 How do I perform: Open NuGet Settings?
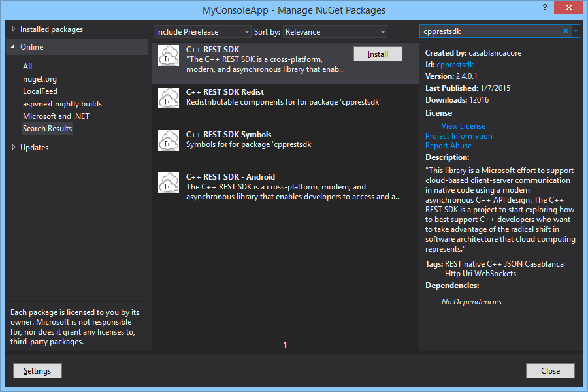click(37, 370)
